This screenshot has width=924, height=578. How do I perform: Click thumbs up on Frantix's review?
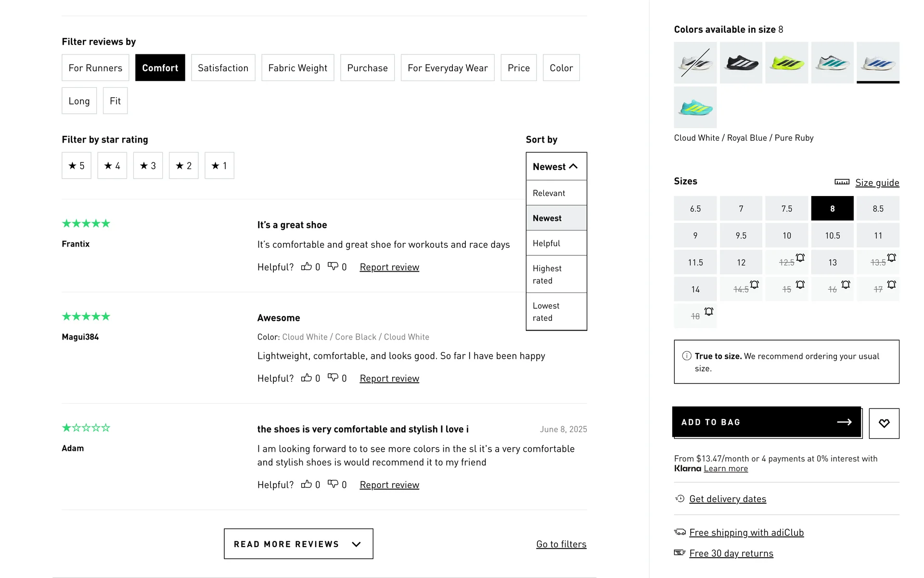pos(307,266)
